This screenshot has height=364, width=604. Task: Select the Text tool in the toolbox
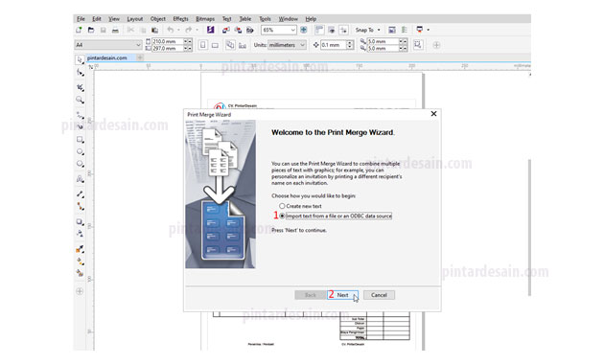point(80,179)
